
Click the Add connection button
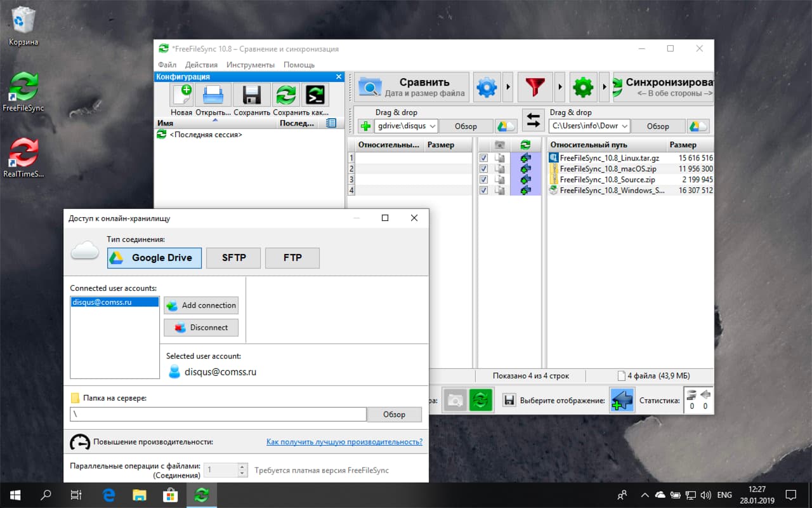[201, 305]
